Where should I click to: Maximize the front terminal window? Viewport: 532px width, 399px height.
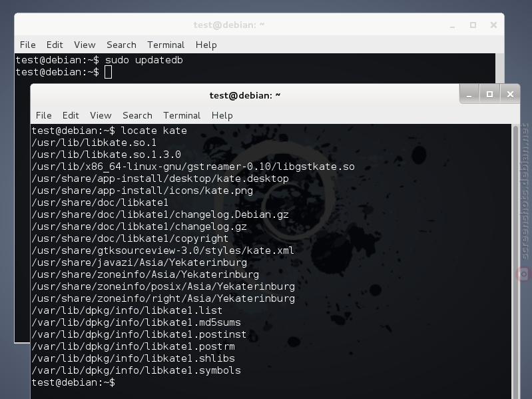point(489,95)
